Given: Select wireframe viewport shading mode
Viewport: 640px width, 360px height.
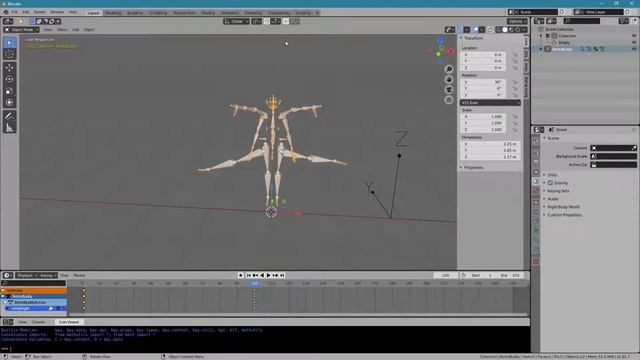Looking at the screenshot, I should (499, 29).
